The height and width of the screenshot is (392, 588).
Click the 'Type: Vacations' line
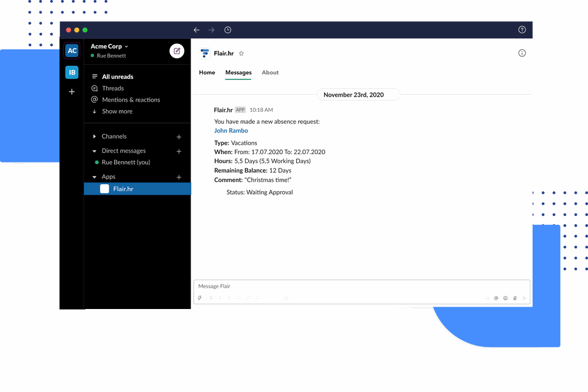coord(236,143)
